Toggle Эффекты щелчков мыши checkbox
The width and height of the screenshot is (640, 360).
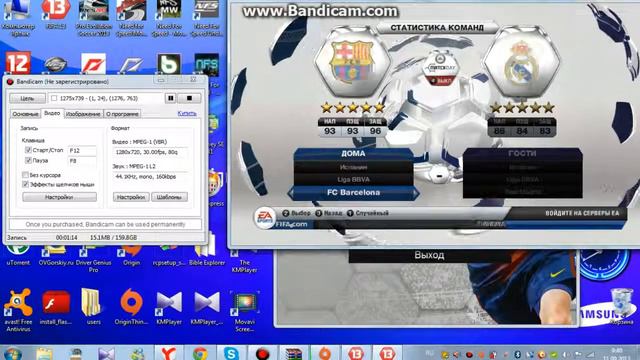pyautogui.click(x=25, y=184)
